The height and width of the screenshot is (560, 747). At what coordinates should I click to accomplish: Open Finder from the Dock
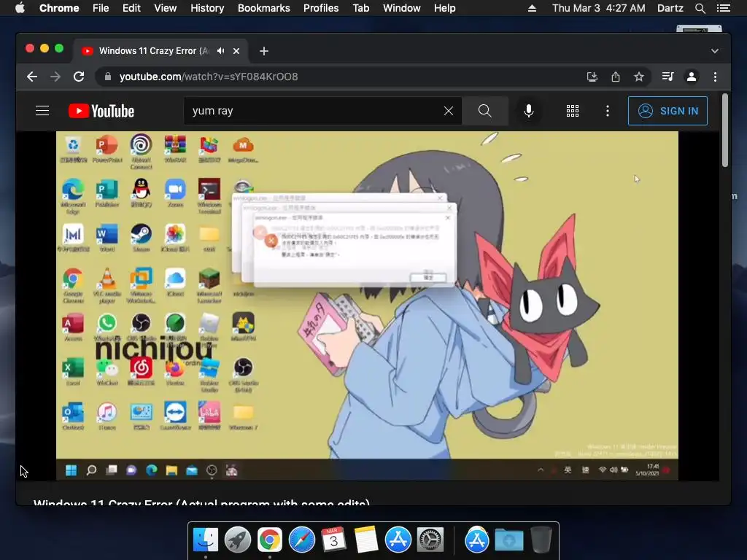coord(206,540)
